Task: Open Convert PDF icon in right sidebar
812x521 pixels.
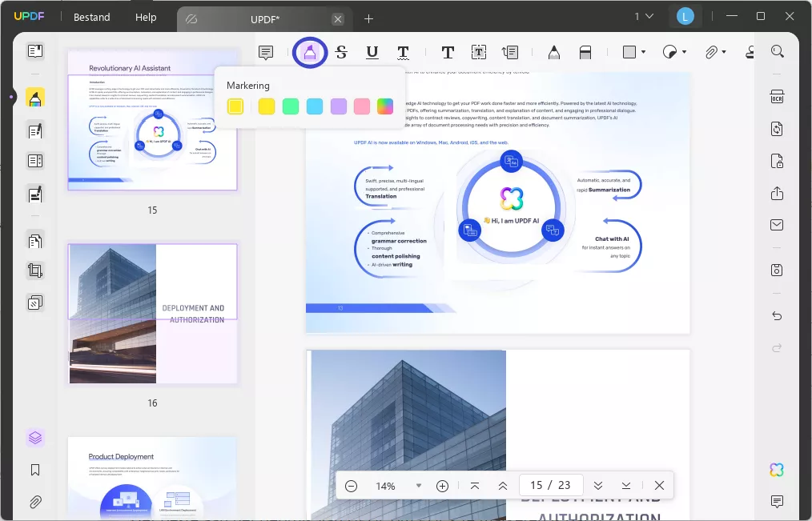Action: click(777, 129)
